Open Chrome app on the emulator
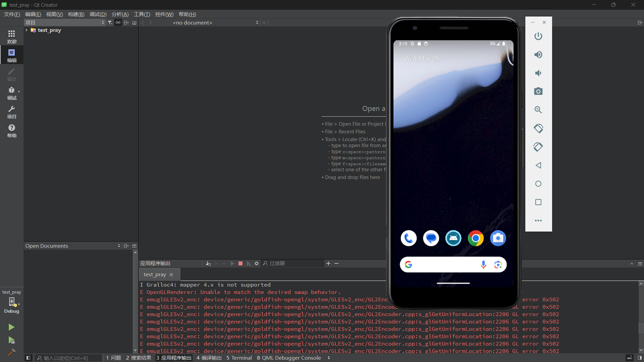The height and width of the screenshot is (362, 644). (475, 238)
